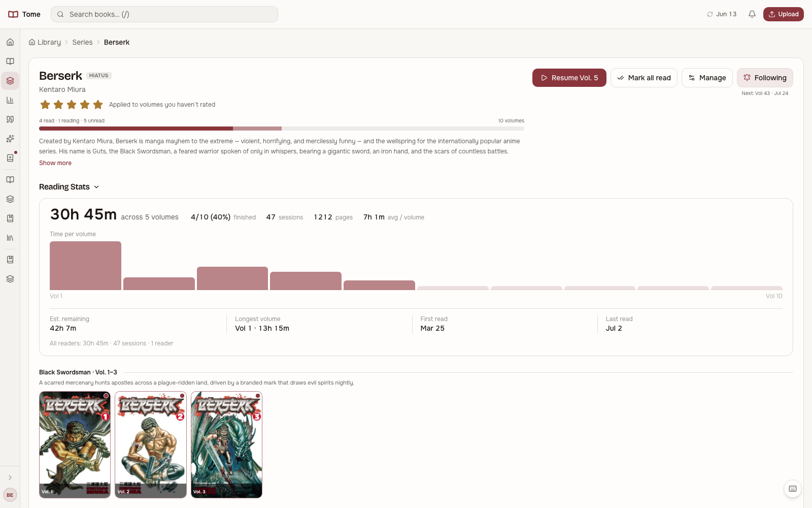Screen dimensions: 812x508
Task: Go to Home in the sidebar
Action: pos(10,42)
